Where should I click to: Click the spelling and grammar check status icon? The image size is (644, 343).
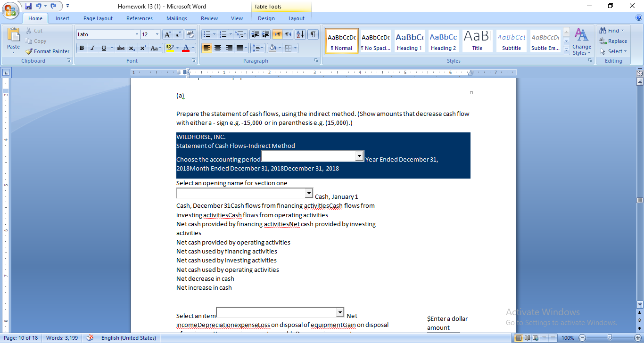(x=90, y=337)
